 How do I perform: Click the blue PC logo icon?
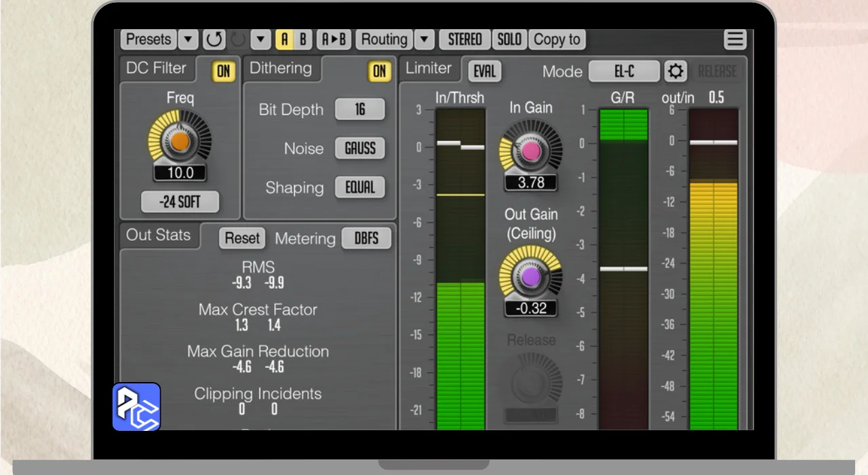136,407
